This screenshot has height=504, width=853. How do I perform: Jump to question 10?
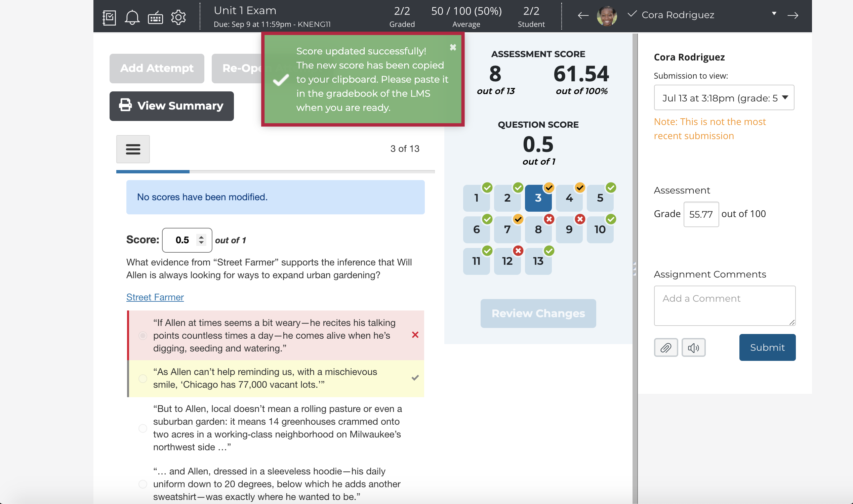coord(600,229)
